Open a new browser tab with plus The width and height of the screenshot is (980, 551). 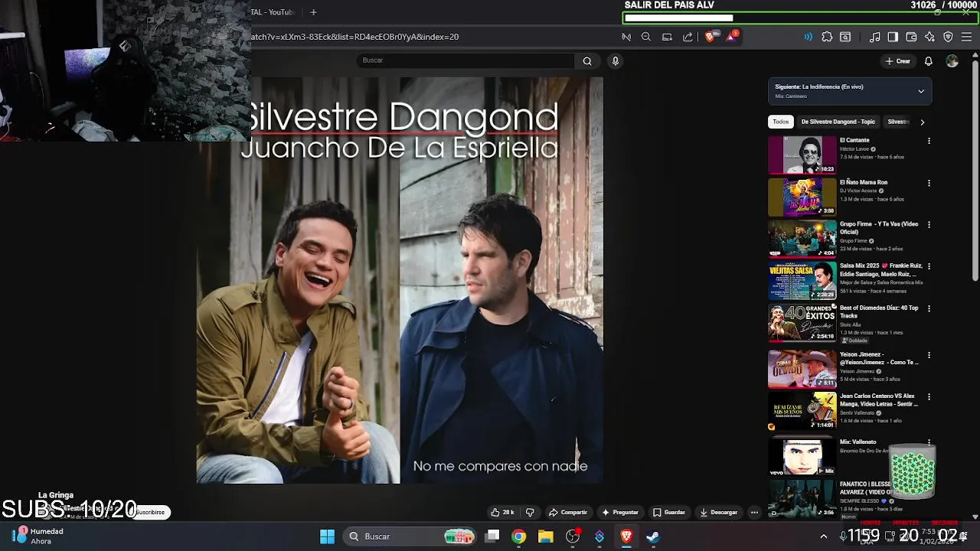pyautogui.click(x=313, y=12)
